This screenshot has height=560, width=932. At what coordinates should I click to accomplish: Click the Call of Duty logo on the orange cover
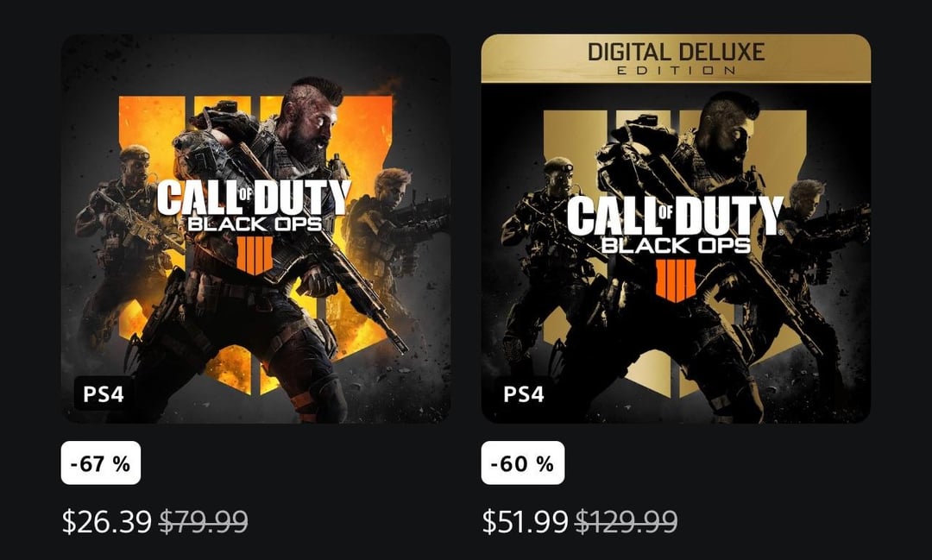pyautogui.click(x=254, y=197)
